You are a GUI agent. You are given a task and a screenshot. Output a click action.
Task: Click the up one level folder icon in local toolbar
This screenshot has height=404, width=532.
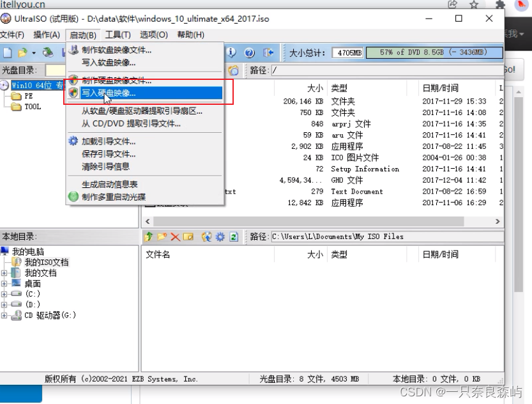pyautogui.click(x=148, y=237)
